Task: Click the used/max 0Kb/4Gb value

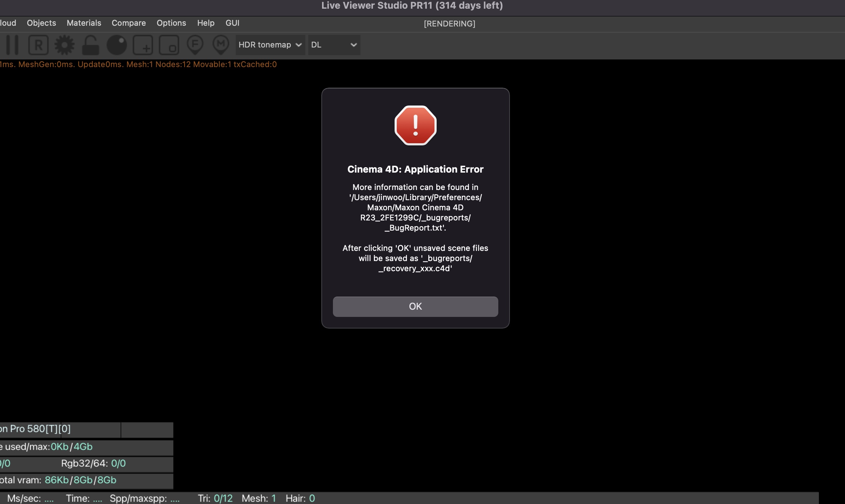Action: click(x=71, y=447)
